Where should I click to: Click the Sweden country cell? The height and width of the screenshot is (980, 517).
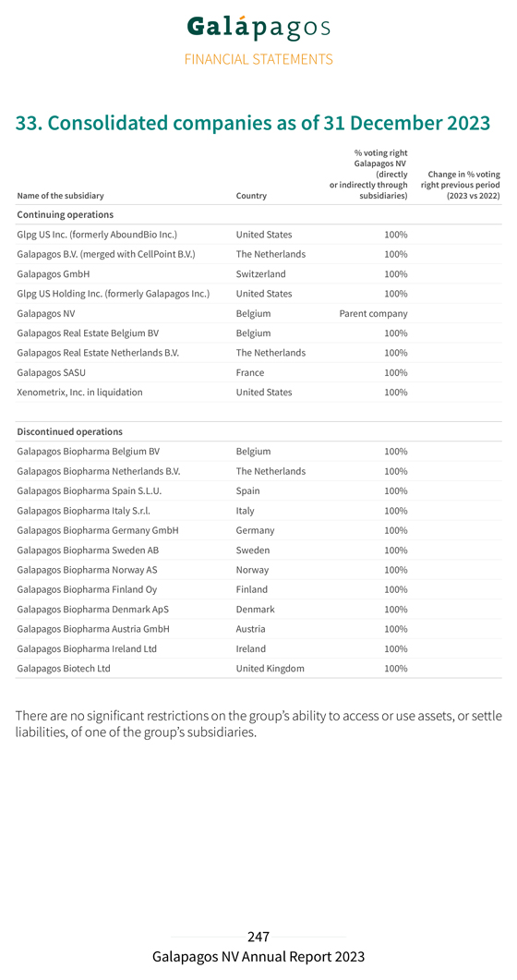tap(253, 550)
